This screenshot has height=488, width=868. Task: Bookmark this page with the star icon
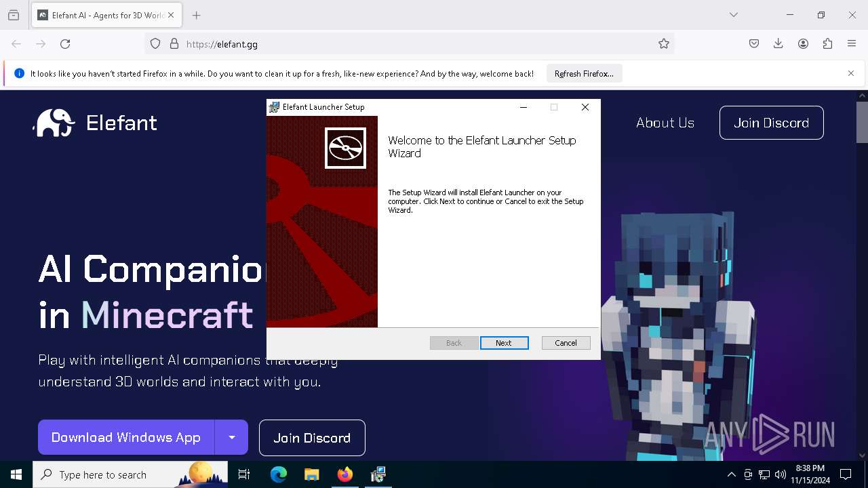664,44
